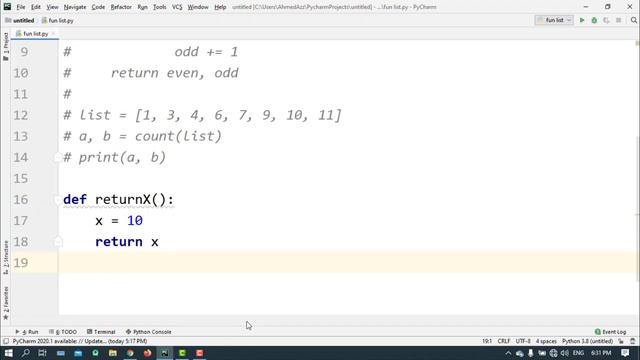Change the 4 spaces indent setting

546,341
